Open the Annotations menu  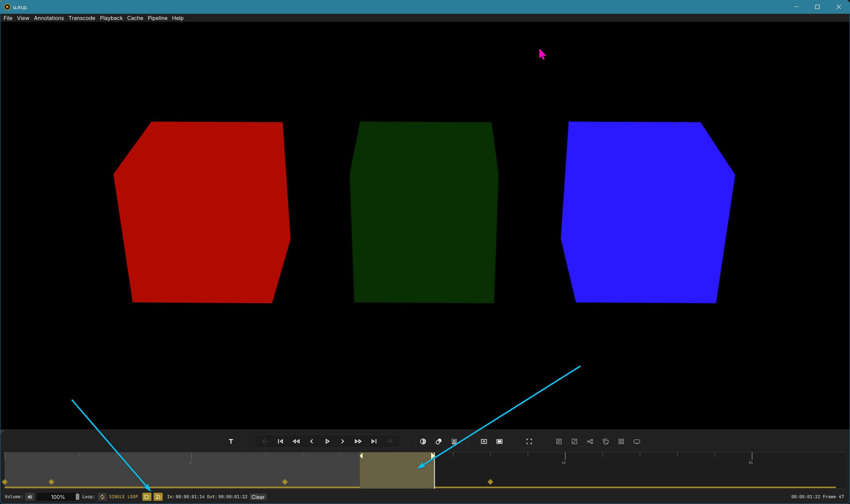tap(49, 18)
